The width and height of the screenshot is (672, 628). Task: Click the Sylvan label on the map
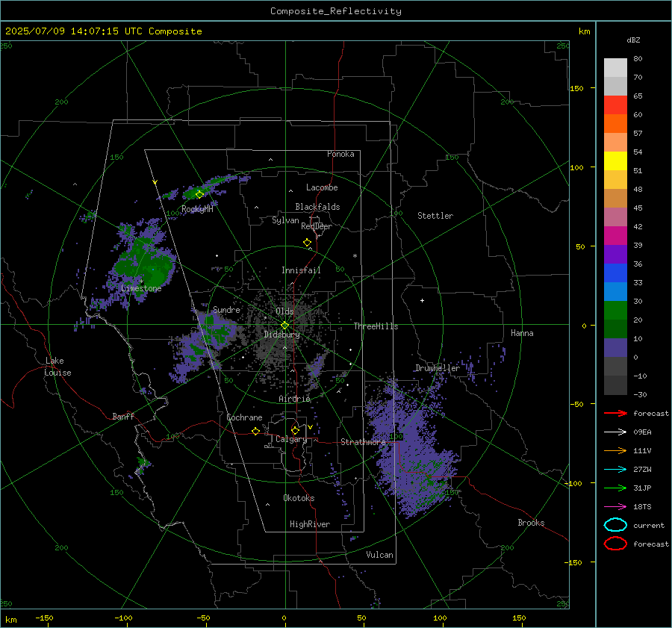[x=285, y=220]
